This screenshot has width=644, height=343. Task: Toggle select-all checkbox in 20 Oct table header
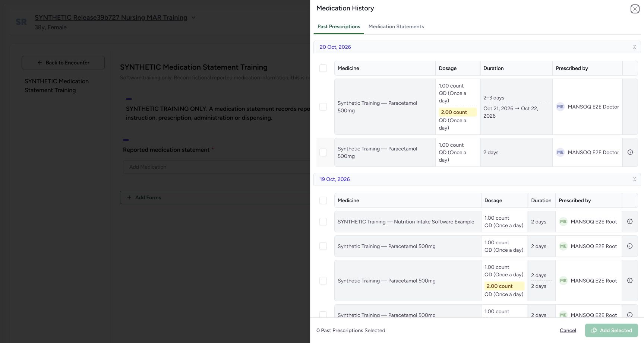pos(323,68)
